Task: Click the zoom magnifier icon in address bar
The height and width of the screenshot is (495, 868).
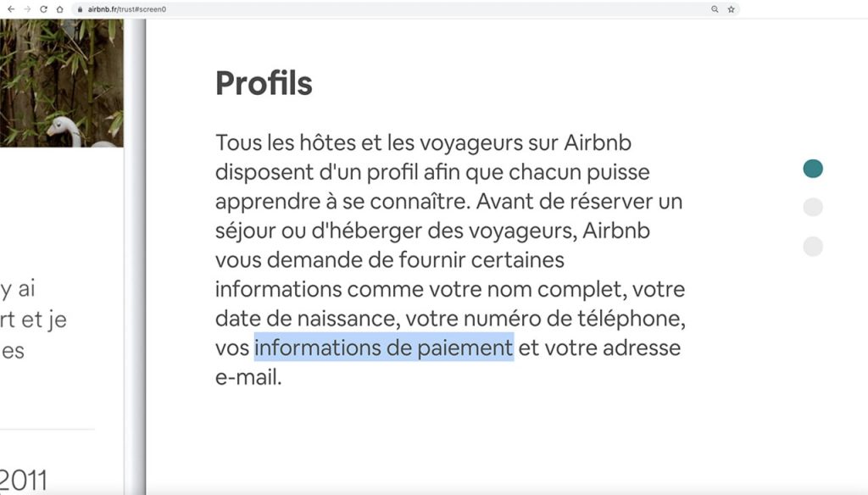Action: [715, 9]
